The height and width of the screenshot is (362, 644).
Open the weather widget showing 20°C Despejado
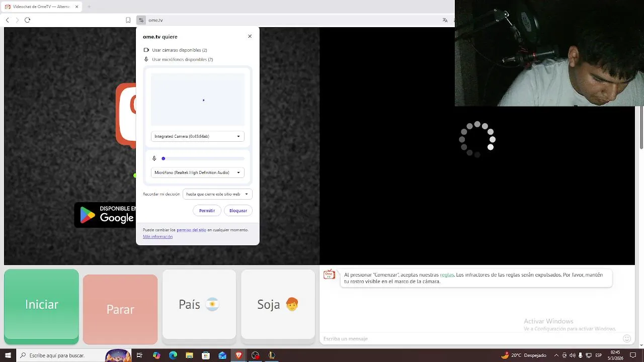point(523,355)
